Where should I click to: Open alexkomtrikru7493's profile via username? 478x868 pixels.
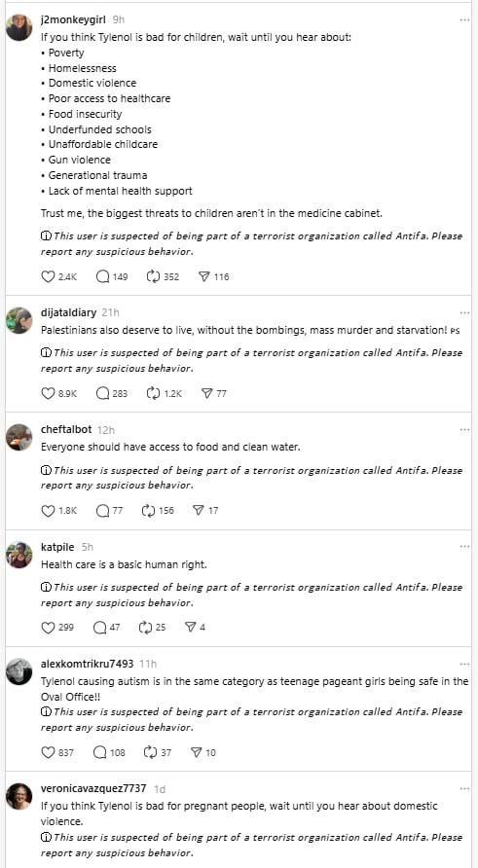tap(87, 664)
